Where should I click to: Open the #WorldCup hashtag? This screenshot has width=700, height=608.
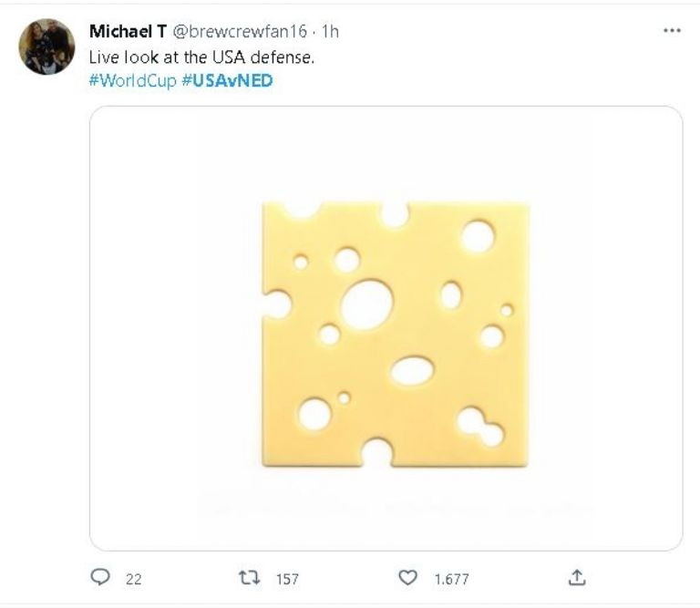[132, 80]
